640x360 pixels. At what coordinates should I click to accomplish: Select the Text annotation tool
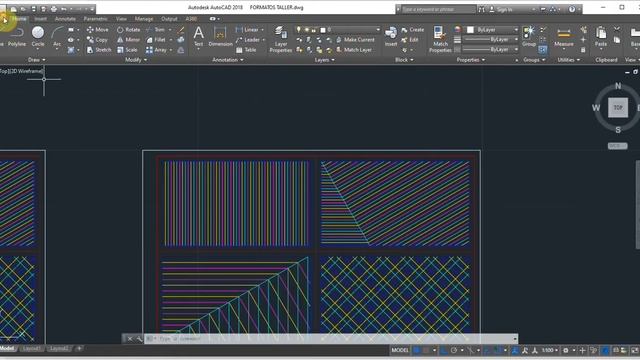click(198, 36)
